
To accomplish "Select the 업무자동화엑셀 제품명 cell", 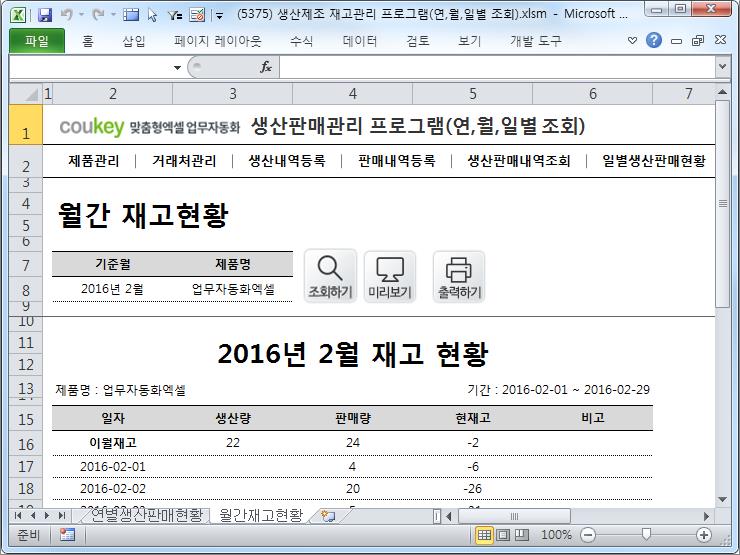I will click(x=233, y=289).
